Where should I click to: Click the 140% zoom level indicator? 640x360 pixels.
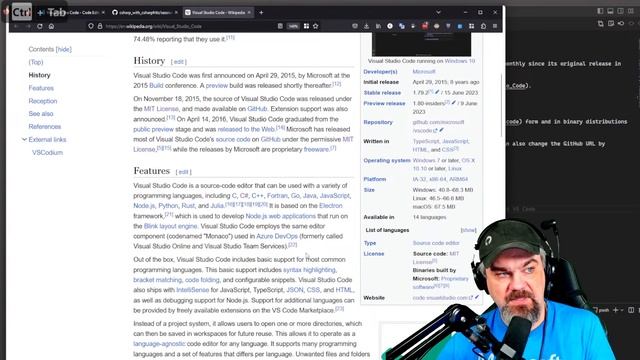tap(293, 26)
